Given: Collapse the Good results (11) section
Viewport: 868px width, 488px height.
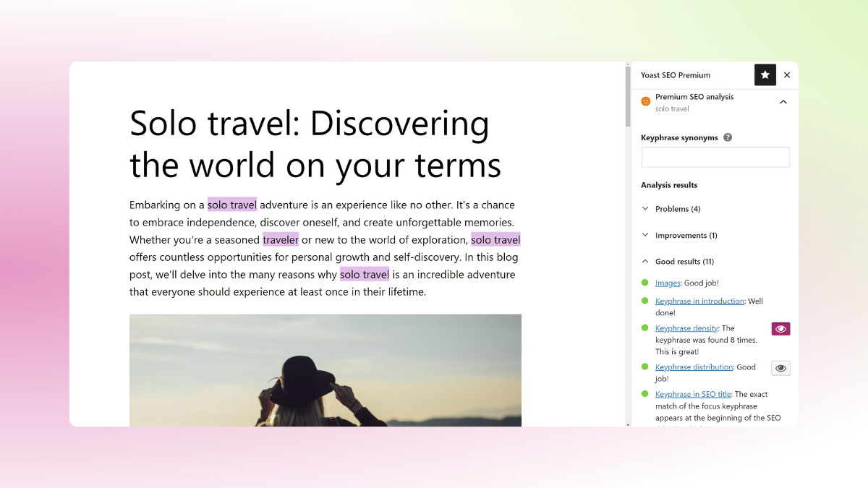Looking at the screenshot, I should pos(684,261).
